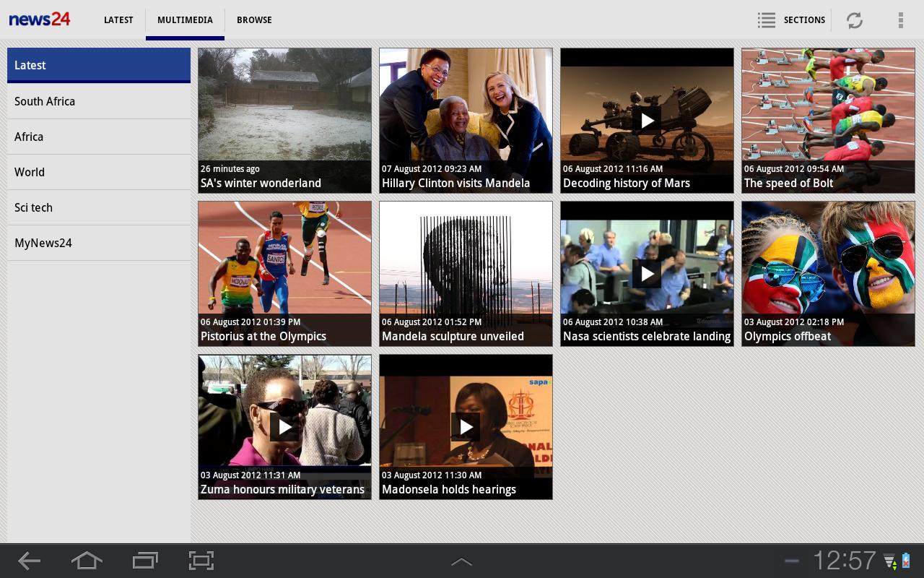The width and height of the screenshot is (924, 578).
Task: View Mandela sculpture unveiled photo
Action: pos(466,274)
